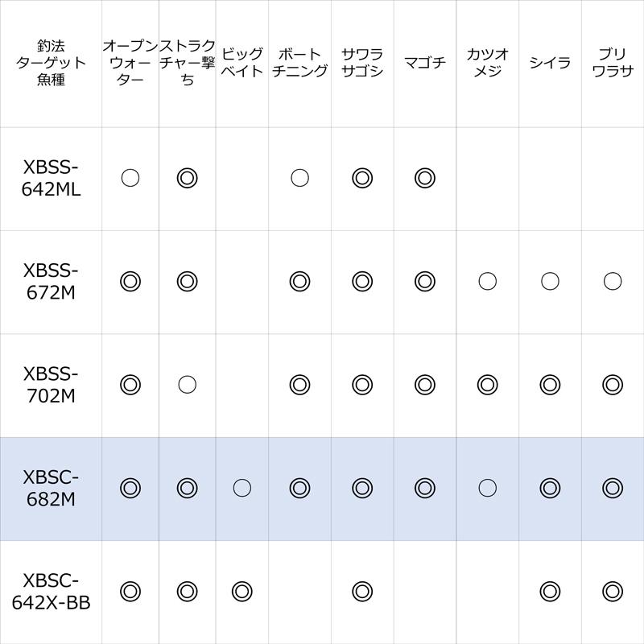644x644 pixels.
Task: Click the single circle for XBSS-672M カツオメジ
Action: (x=487, y=281)
